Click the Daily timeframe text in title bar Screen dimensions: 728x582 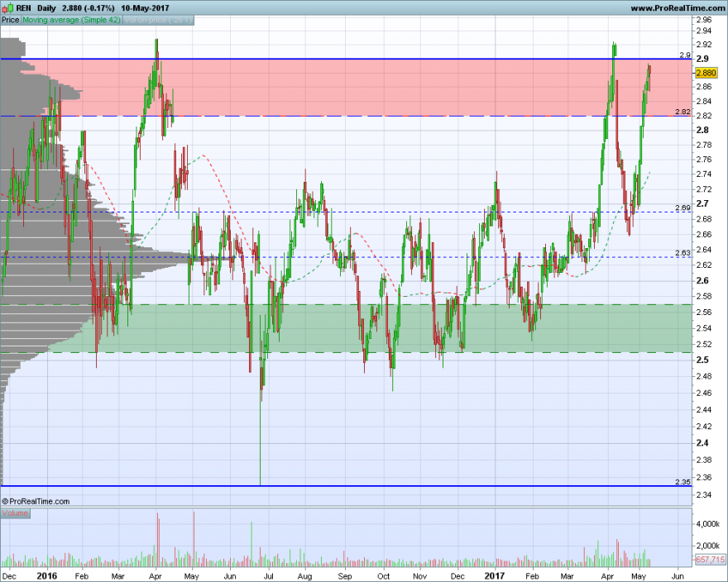pyautogui.click(x=46, y=8)
